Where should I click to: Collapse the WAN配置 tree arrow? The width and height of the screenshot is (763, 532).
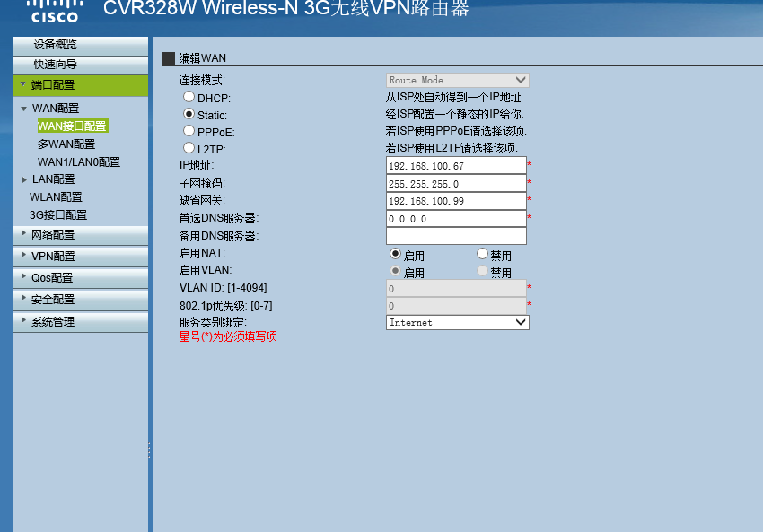(x=23, y=109)
